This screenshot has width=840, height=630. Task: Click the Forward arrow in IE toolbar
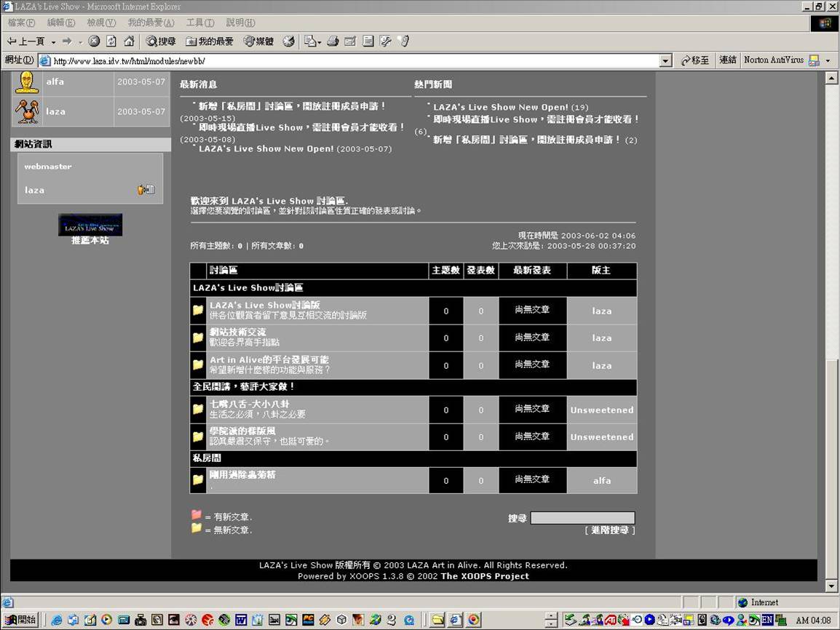(x=67, y=41)
